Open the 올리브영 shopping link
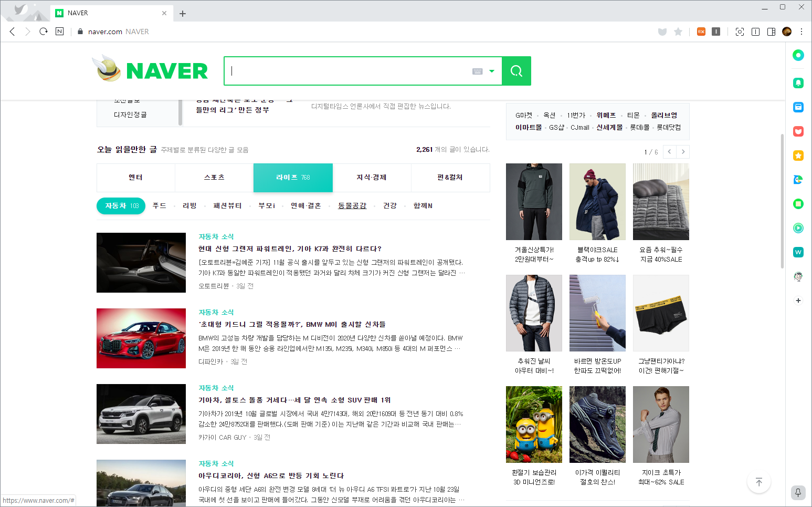Image resolution: width=812 pixels, height=507 pixels. pos(664,115)
